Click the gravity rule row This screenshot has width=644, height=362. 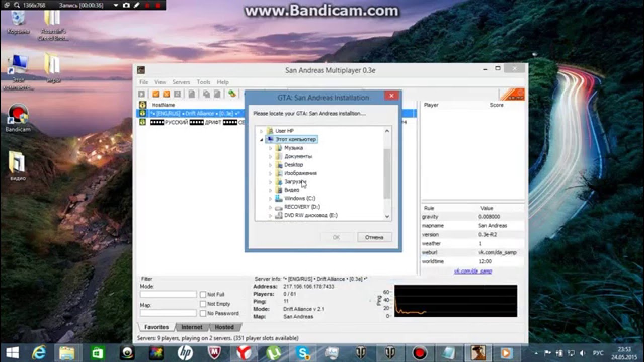point(473,217)
